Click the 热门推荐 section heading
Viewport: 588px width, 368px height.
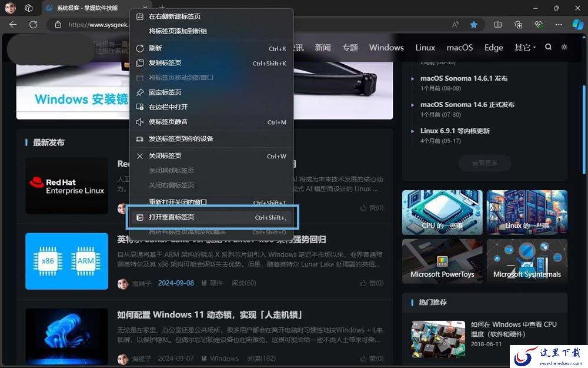click(x=433, y=302)
